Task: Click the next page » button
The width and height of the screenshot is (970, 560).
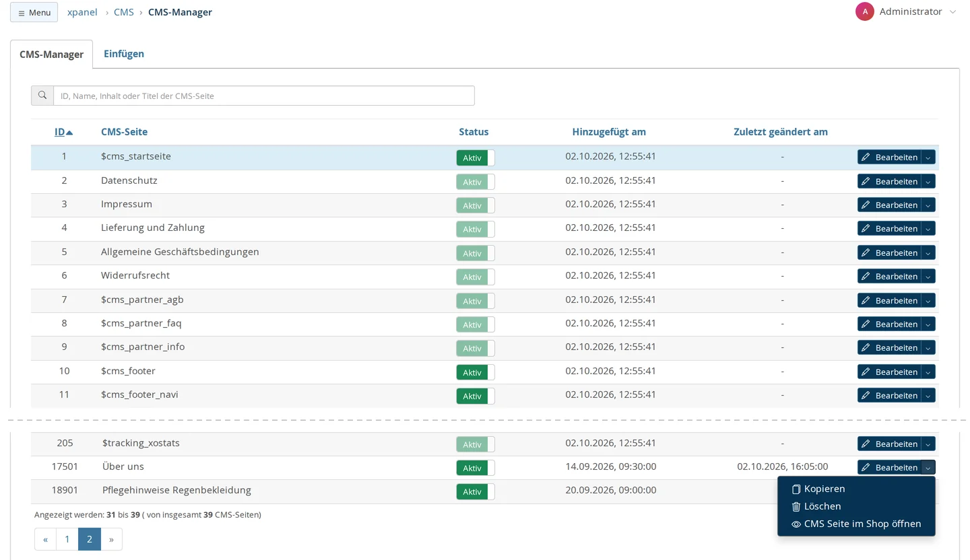Action: 111,539
